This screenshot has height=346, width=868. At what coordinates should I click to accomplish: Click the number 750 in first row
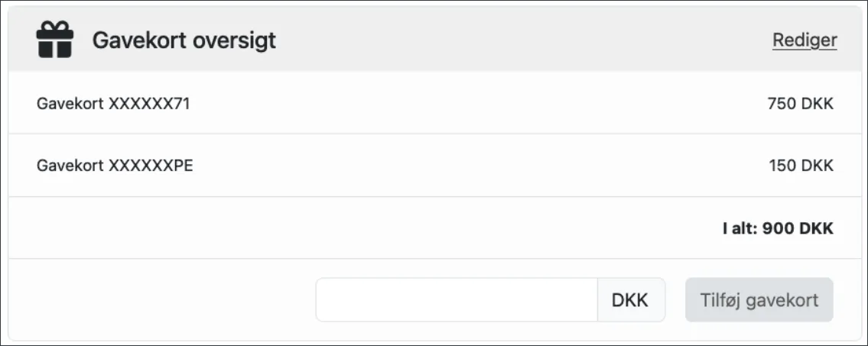[x=782, y=103]
